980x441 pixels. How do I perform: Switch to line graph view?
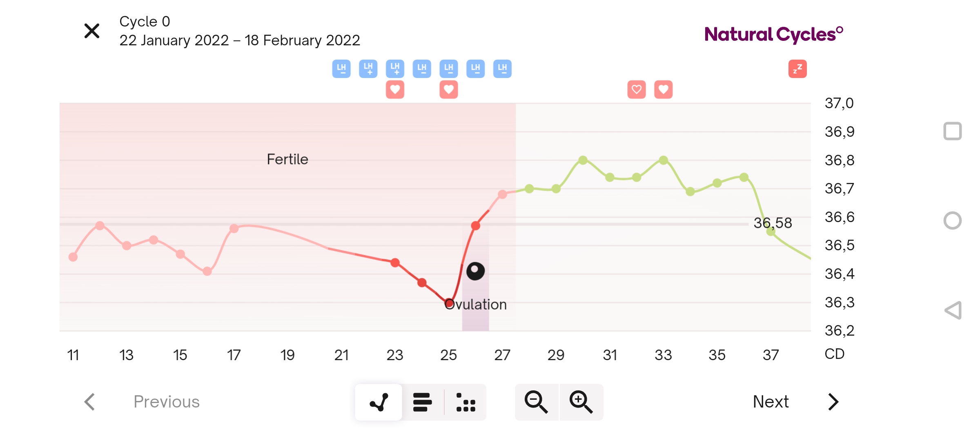[379, 402]
